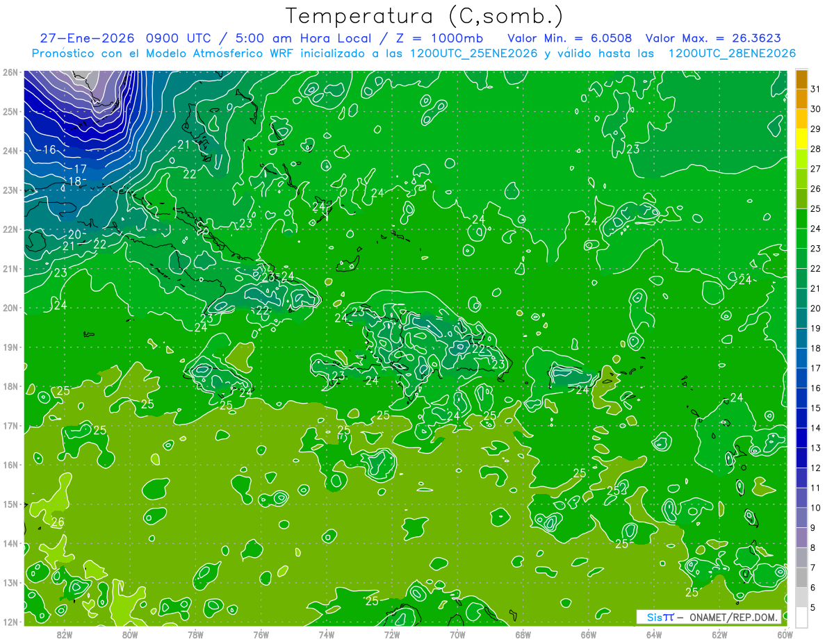
Task: Click the "78W" longitude axis label
Action: point(195,634)
